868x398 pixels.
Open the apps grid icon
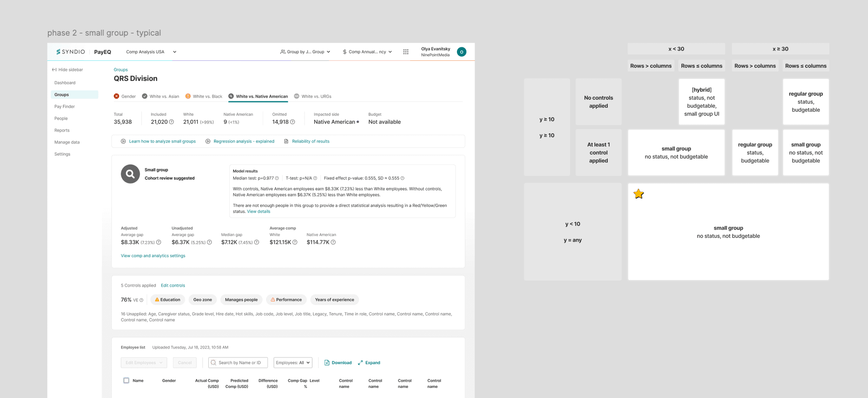pyautogui.click(x=406, y=52)
